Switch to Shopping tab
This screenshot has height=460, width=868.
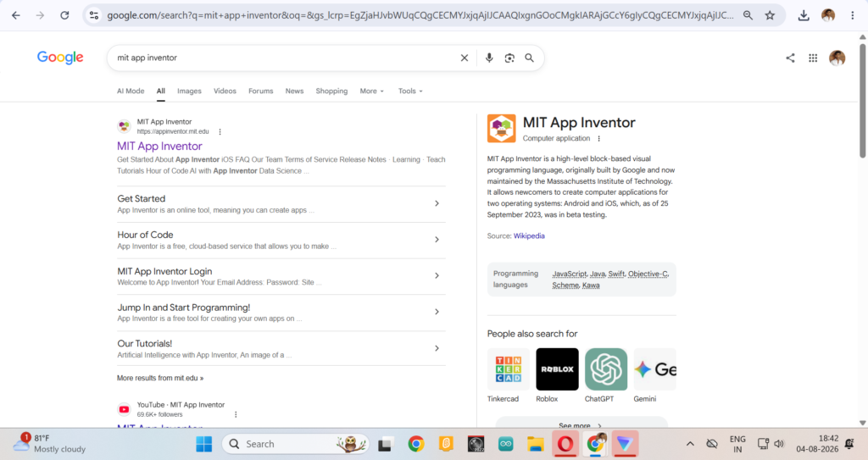pos(331,91)
